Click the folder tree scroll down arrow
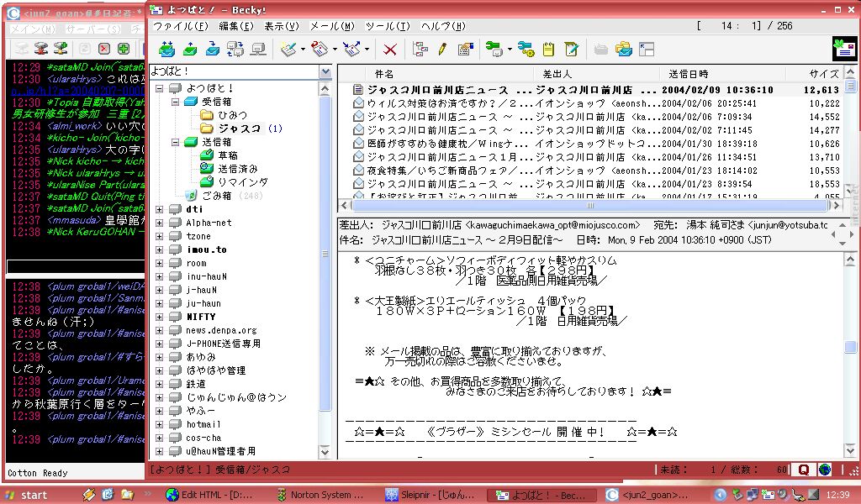 (325, 452)
